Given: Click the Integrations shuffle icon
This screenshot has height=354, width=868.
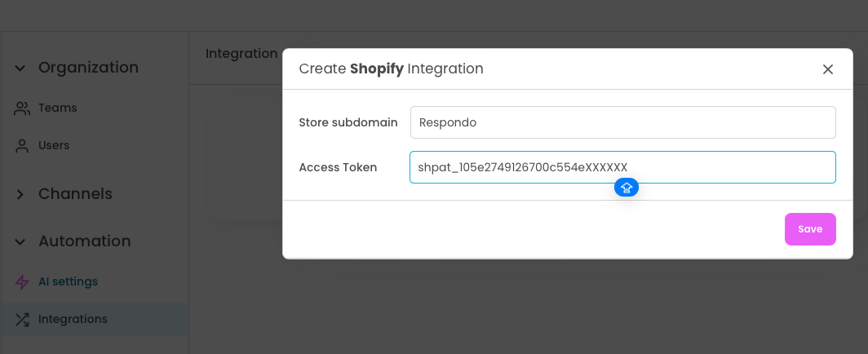Looking at the screenshot, I should (21, 320).
